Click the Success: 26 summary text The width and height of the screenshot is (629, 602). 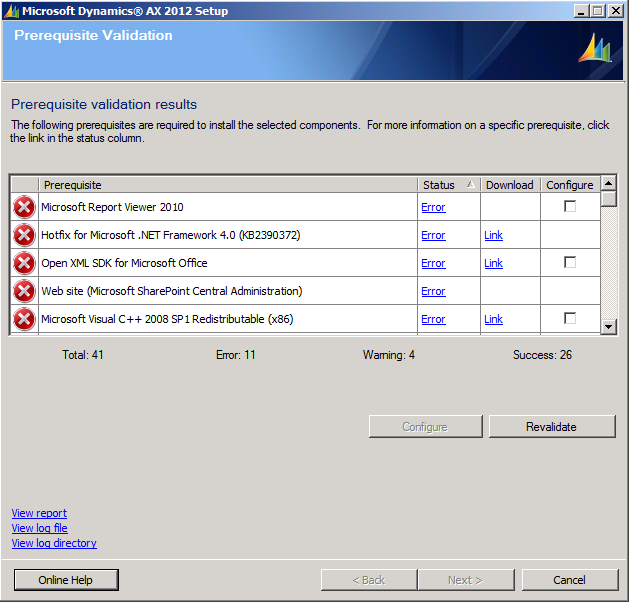coord(542,355)
